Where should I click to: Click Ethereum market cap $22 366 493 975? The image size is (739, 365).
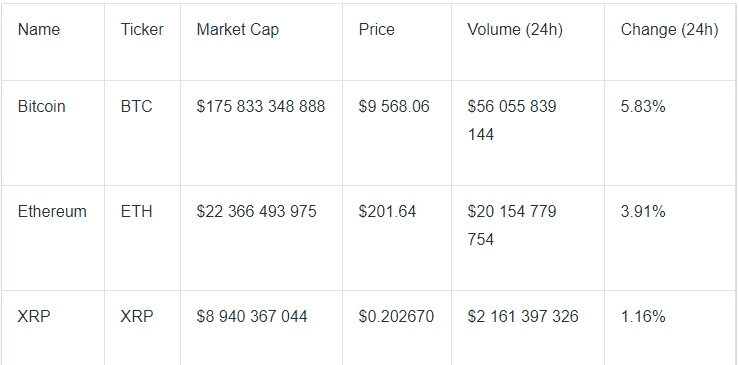pos(256,211)
